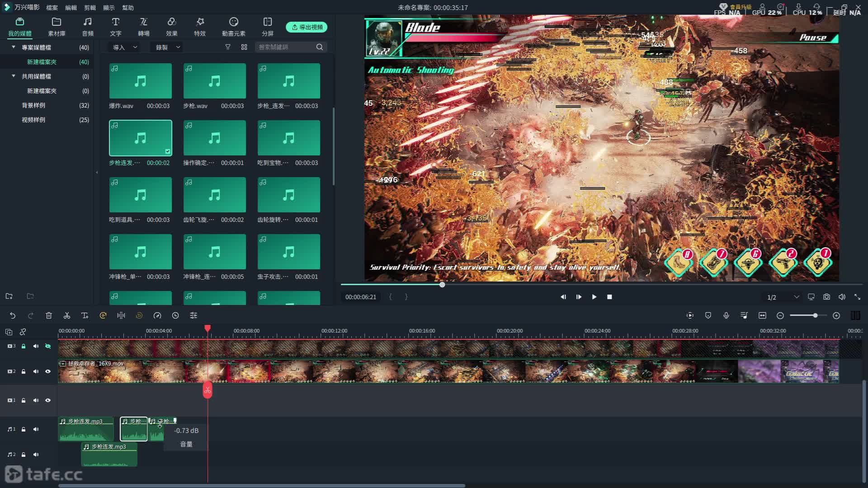Click the timeline zoom slider handle

815,315
